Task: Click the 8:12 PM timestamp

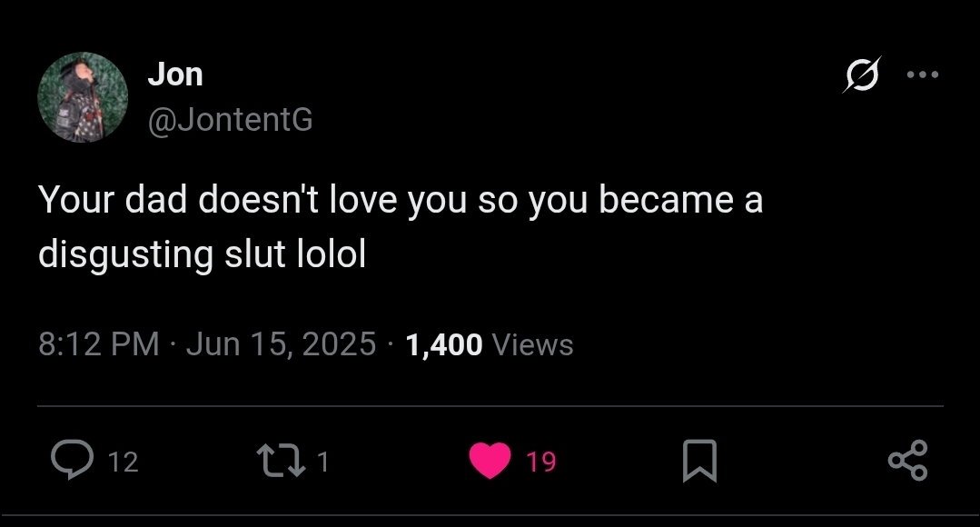Action: [98, 344]
